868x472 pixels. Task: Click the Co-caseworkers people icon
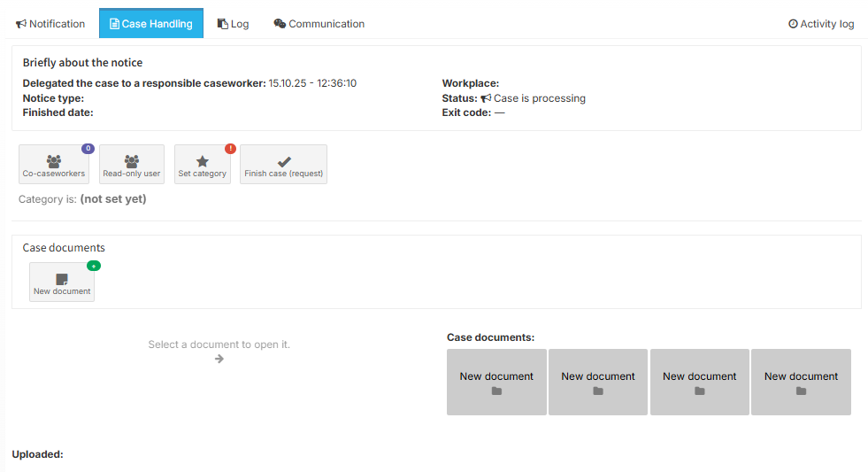[53, 161]
